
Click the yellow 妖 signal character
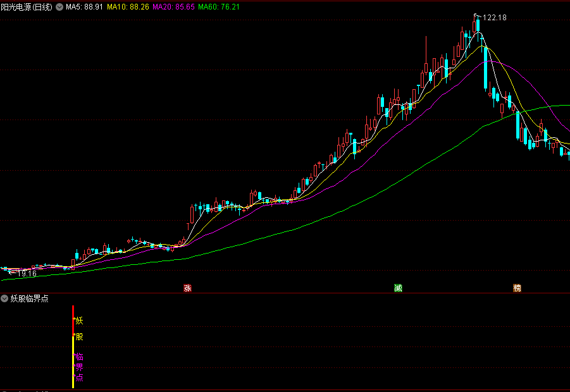79,321
